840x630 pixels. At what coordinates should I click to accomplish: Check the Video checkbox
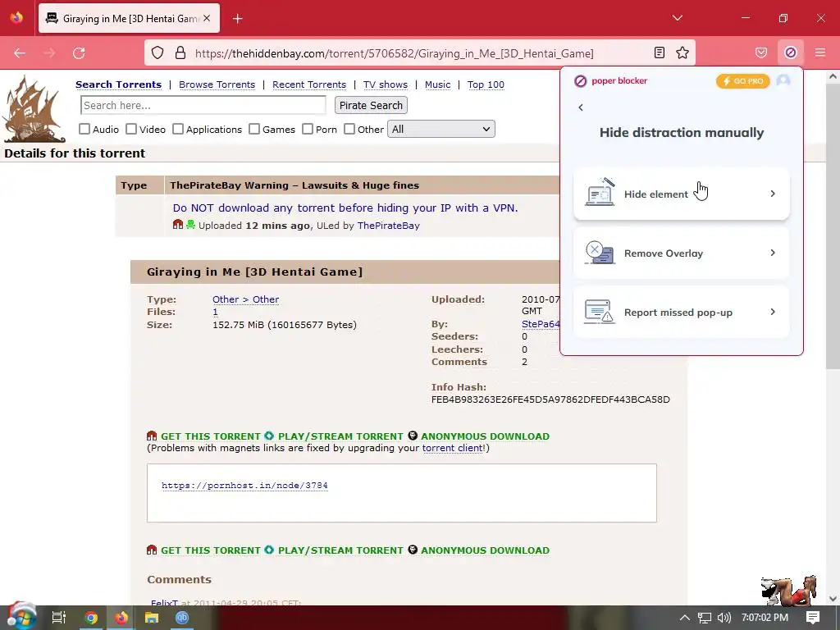pos(131,129)
